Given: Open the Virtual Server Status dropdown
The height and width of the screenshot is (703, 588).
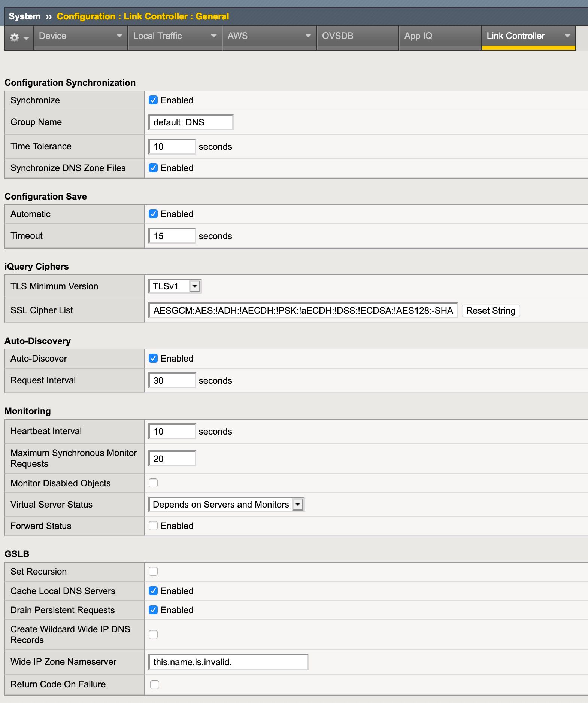Looking at the screenshot, I should point(226,505).
